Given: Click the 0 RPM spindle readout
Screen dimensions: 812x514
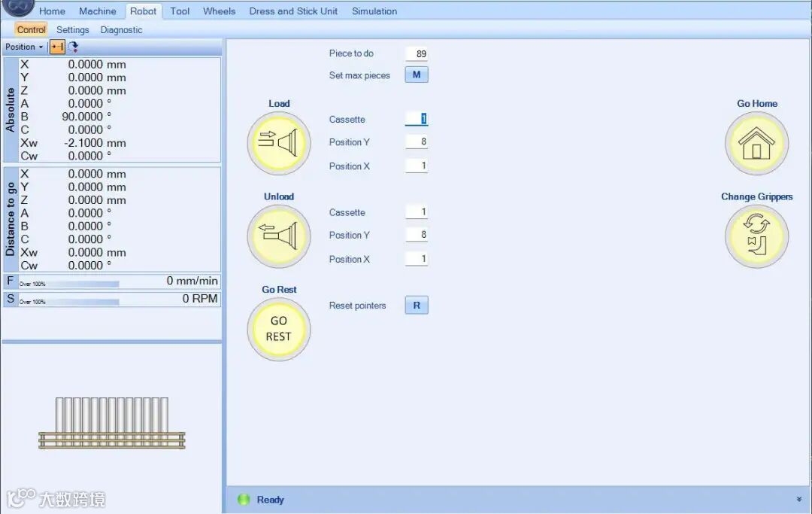Looking at the screenshot, I should click(200, 299).
